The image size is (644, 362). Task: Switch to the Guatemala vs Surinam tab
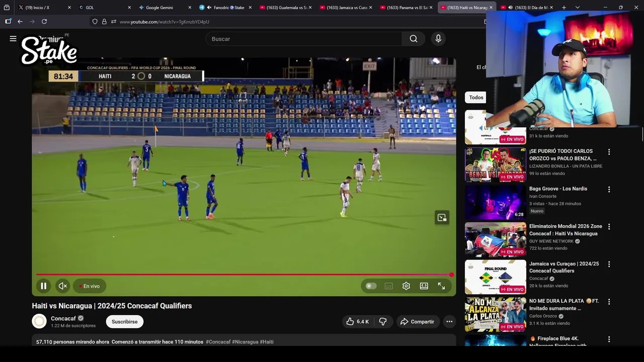[x=284, y=8]
